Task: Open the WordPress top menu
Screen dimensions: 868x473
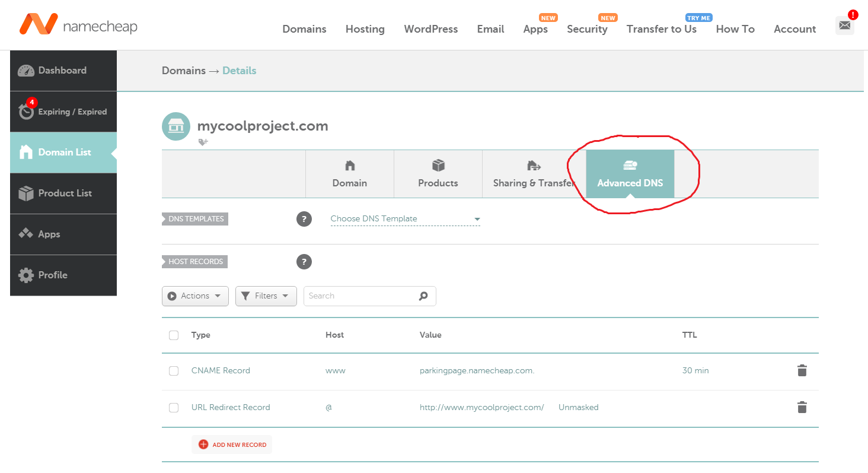Action: (x=431, y=29)
